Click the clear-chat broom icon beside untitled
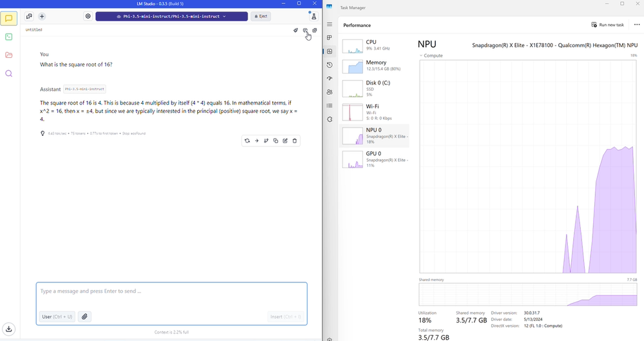 (295, 30)
